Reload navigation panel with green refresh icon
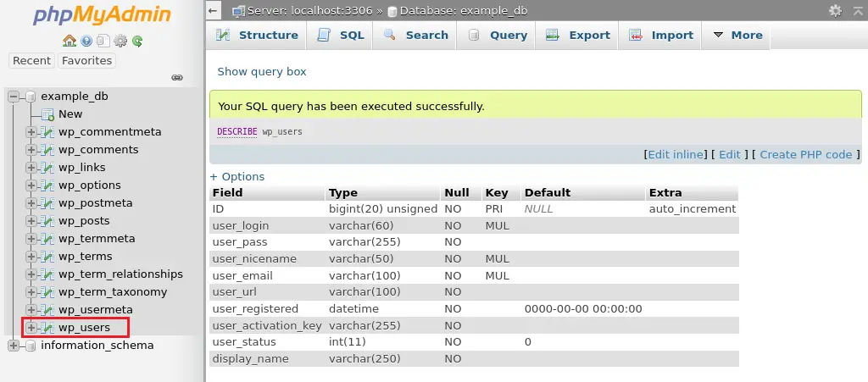The width and height of the screenshot is (868, 382). pos(136,41)
